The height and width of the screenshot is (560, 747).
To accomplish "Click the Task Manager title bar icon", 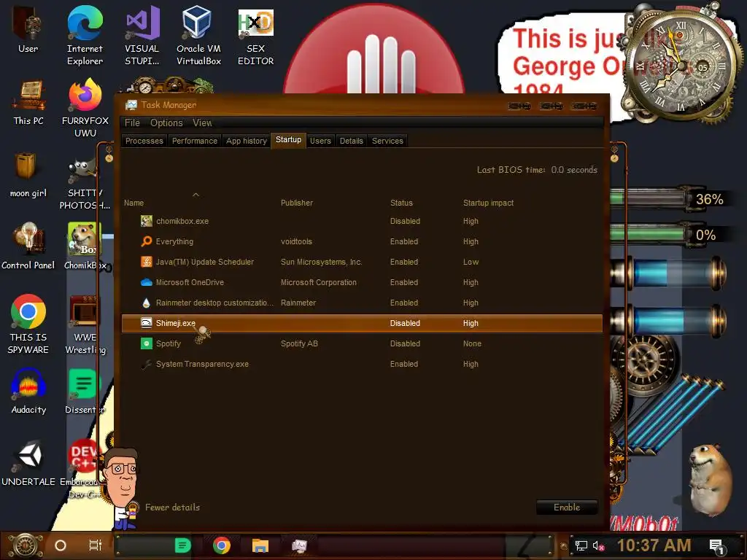I will [131, 105].
